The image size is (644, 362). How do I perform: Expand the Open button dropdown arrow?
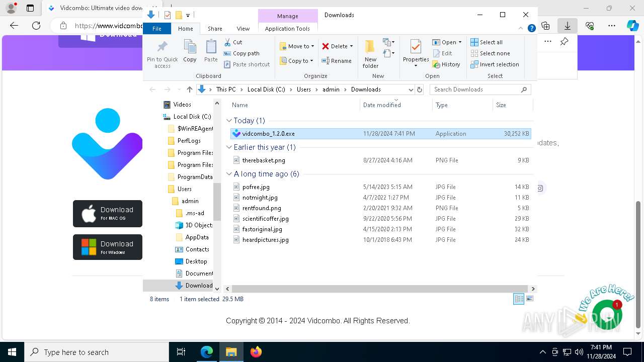click(x=460, y=42)
